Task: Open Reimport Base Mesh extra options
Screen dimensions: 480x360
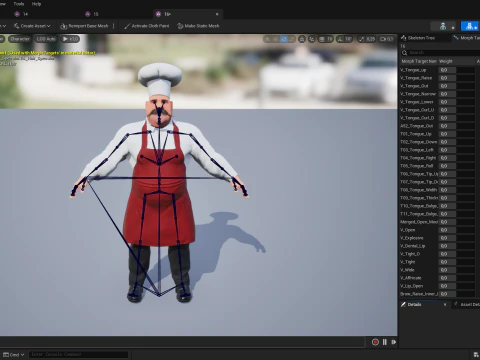Action: tap(114, 26)
